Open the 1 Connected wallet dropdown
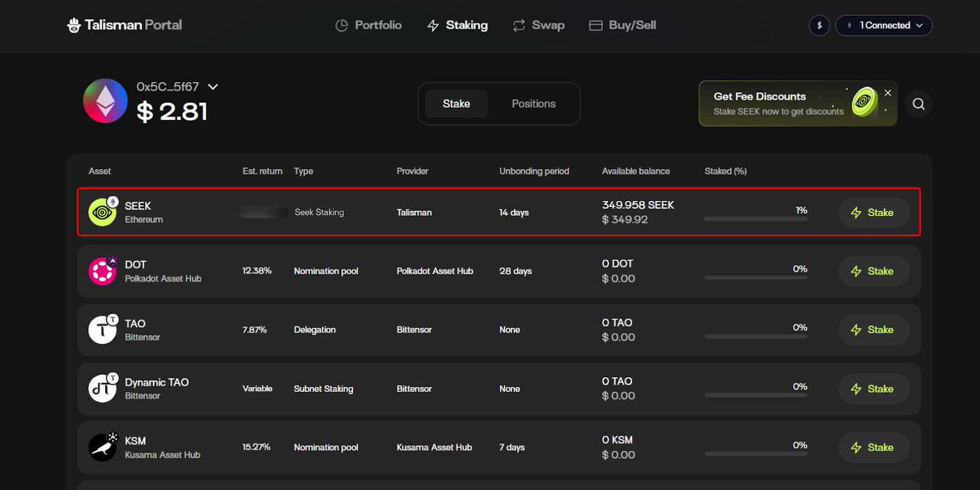Viewport: 980px width, 490px height. (x=884, y=26)
